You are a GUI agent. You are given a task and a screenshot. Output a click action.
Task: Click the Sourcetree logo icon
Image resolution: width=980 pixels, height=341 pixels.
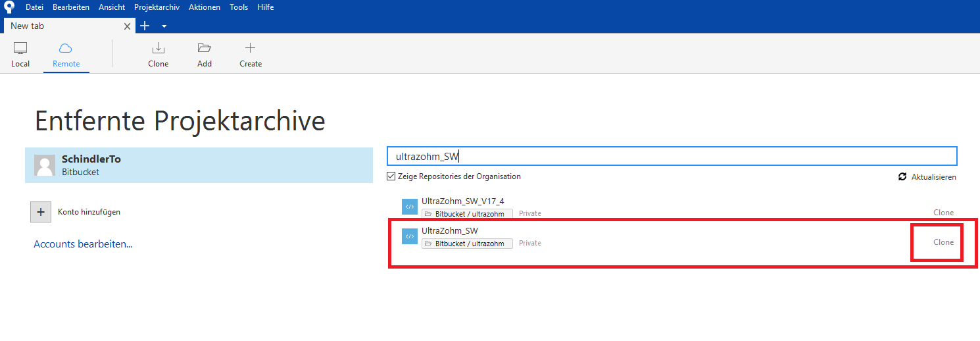[9, 7]
